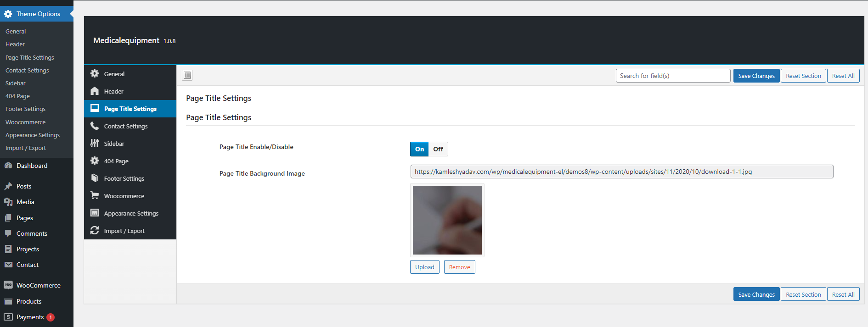Click the Woocommerce cart icon
868x327 pixels.
(x=95, y=196)
